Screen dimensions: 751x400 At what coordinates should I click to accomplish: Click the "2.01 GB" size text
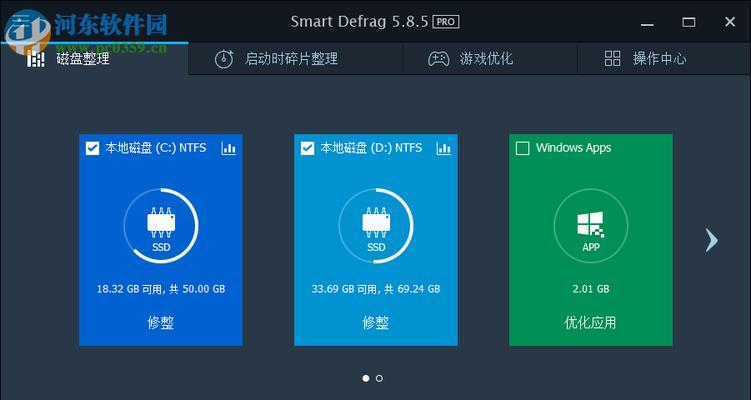coord(591,289)
